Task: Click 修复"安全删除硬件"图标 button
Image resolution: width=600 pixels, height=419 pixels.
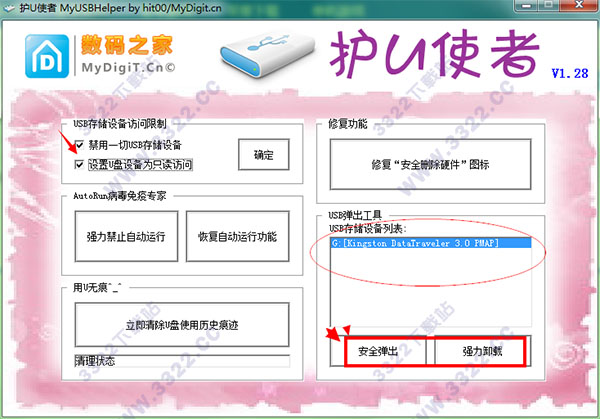Action: (430, 165)
